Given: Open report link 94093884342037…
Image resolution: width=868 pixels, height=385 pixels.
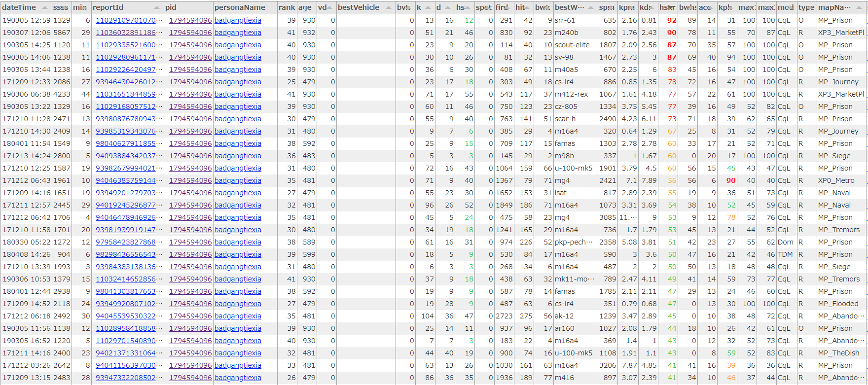Looking at the screenshot, I should click(x=129, y=156).
